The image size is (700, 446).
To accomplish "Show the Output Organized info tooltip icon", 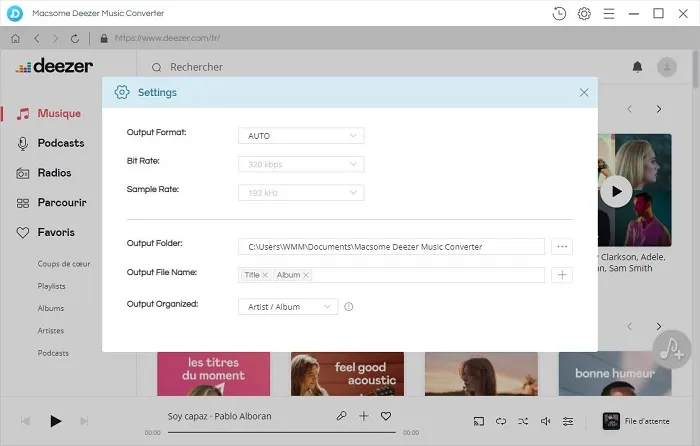I will tap(349, 307).
